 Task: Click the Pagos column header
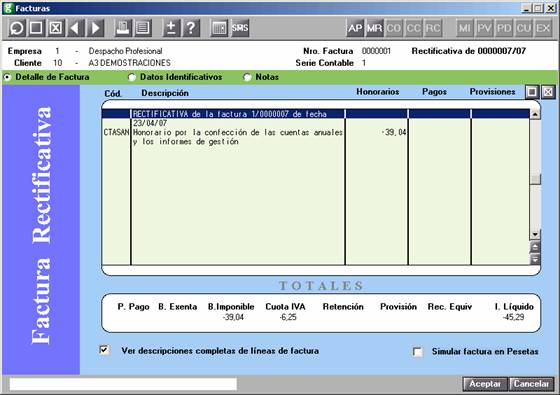point(434,92)
